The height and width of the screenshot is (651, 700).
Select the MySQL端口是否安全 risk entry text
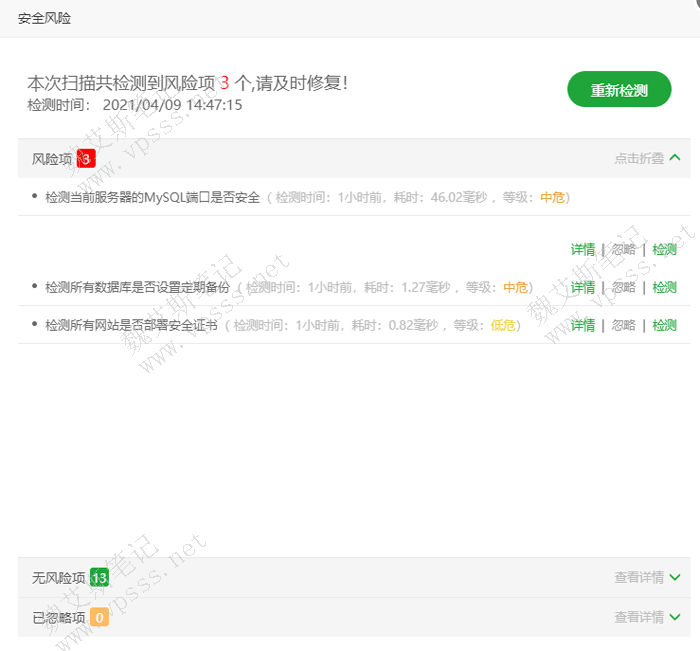152,198
